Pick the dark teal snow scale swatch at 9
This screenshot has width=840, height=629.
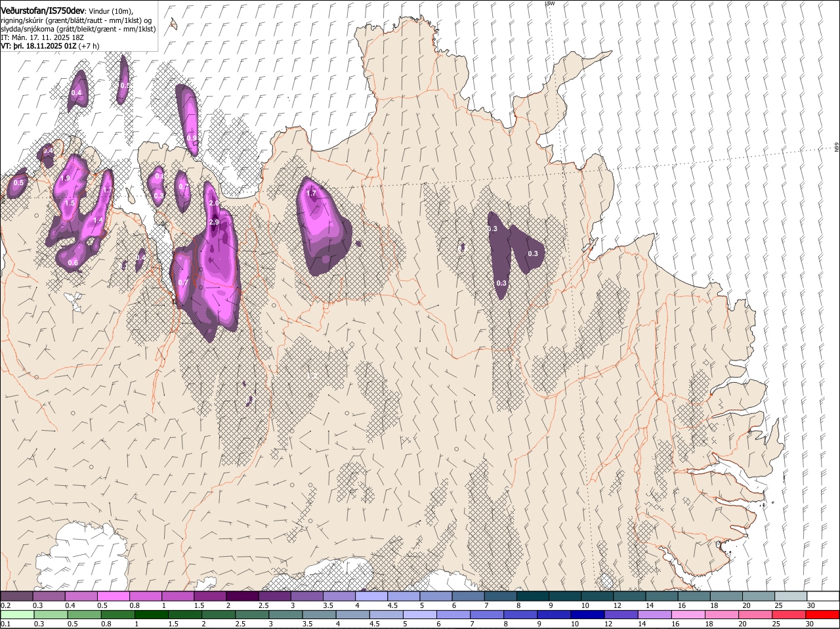click(565, 596)
